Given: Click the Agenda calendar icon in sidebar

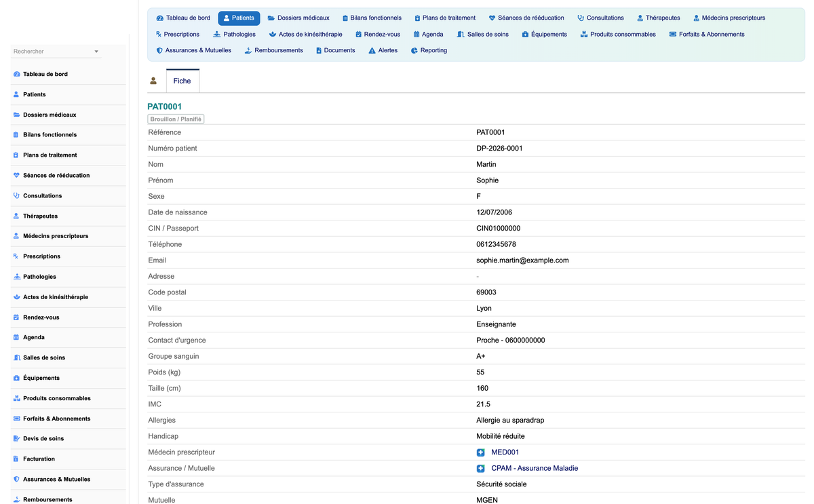Looking at the screenshot, I should [16, 337].
